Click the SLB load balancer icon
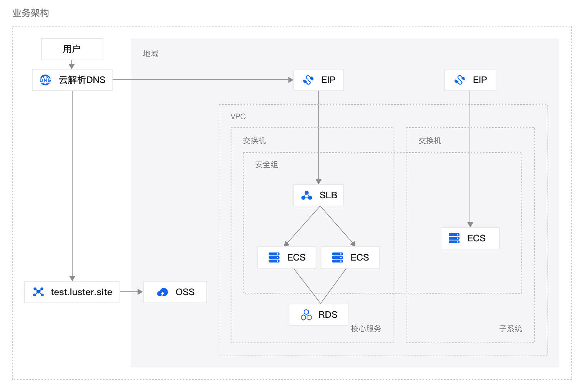The width and height of the screenshot is (584, 392). 307,196
